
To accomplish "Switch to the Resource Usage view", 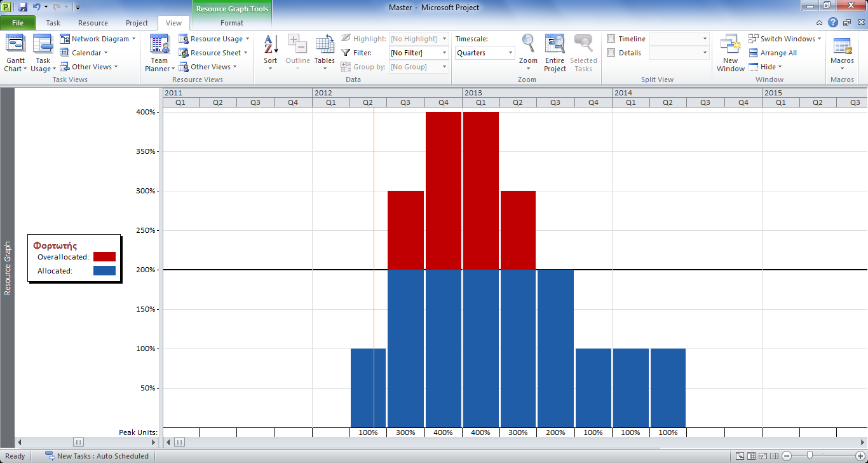I will click(214, 39).
